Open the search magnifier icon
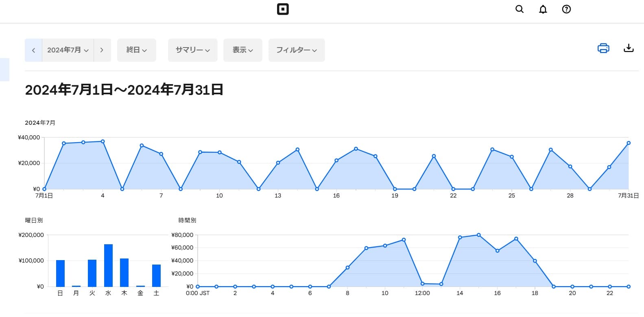 click(x=520, y=9)
